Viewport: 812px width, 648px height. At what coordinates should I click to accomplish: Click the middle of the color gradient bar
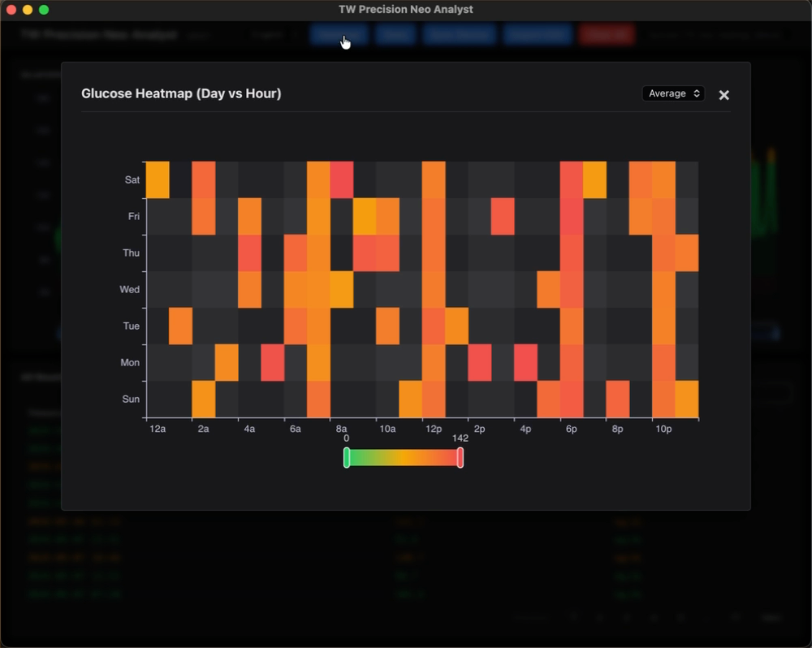(404, 458)
